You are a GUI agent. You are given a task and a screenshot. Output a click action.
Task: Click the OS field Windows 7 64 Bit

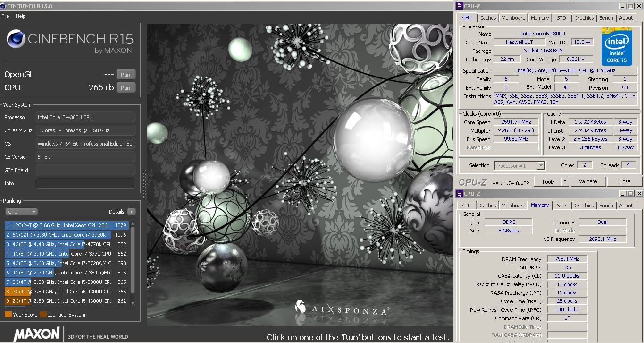coord(85,144)
